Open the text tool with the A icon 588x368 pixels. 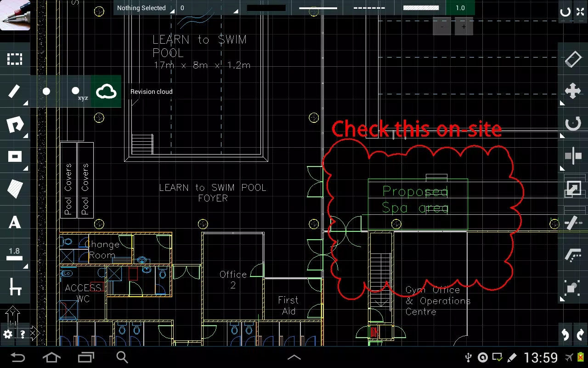(x=15, y=223)
